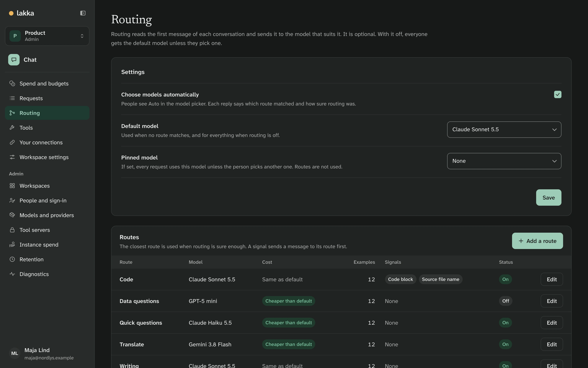Screen dimensions: 588x368
Task: Click the Code block signal tag
Action: 400,279
